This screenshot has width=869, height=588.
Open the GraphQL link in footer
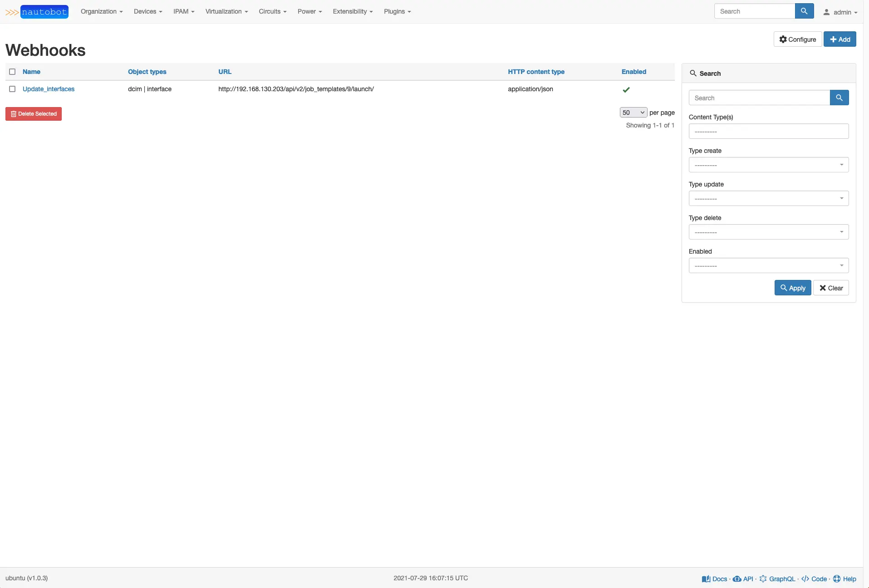coord(777,579)
